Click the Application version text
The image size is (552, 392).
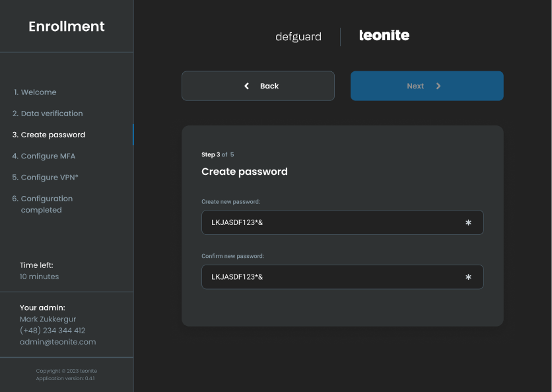[x=67, y=378]
